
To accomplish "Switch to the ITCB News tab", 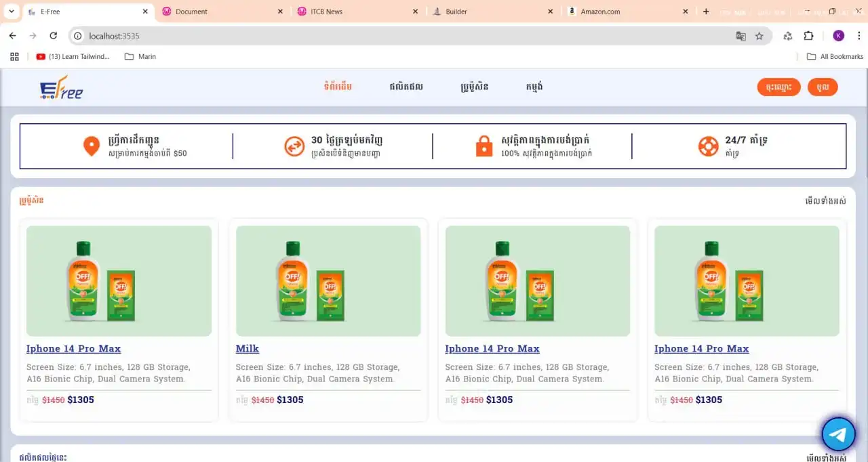I will (358, 12).
